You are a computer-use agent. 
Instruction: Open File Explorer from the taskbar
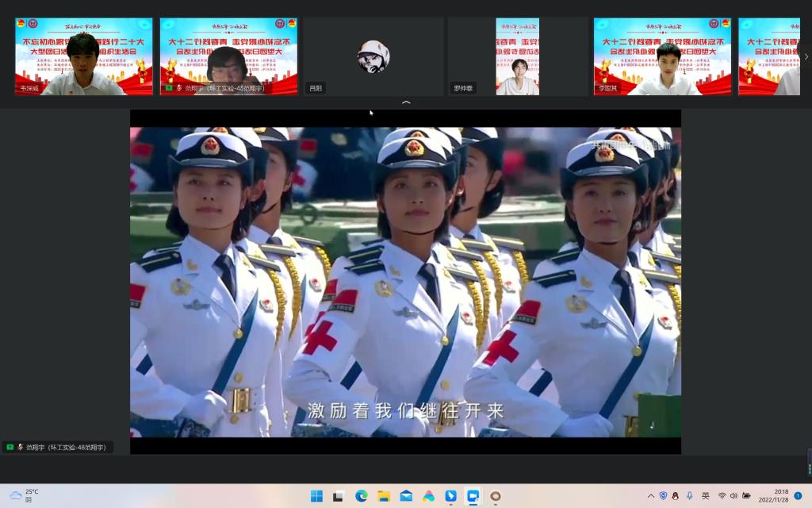[384, 496]
